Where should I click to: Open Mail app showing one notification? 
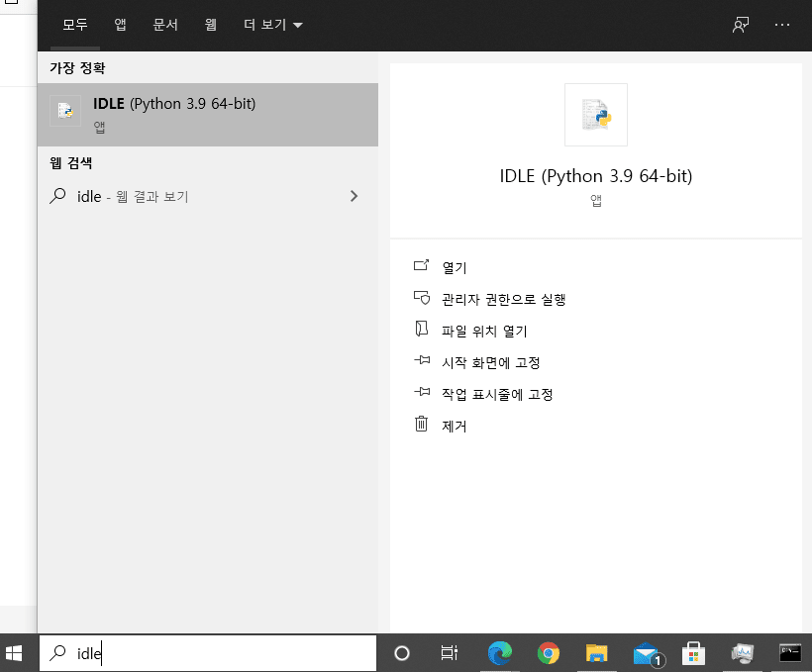pyautogui.click(x=646, y=653)
